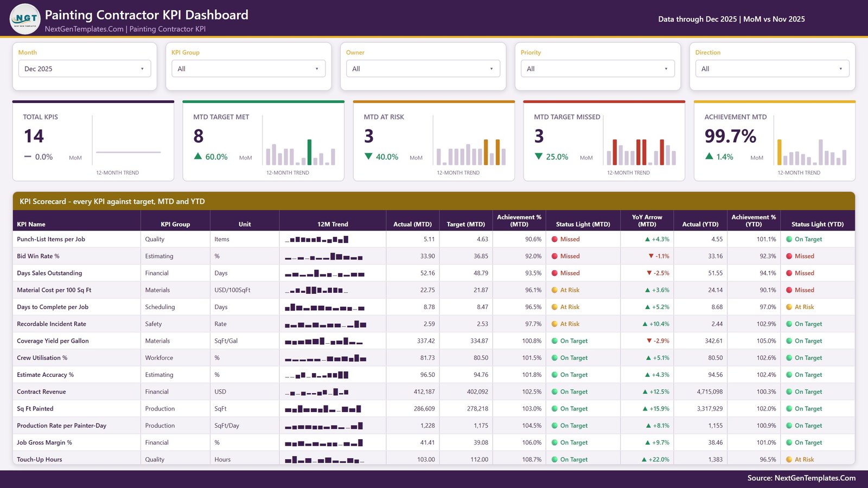Click red MTD Missed status light for Bid Win Rate
Image resolution: width=868 pixels, height=488 pixels.
555,256
